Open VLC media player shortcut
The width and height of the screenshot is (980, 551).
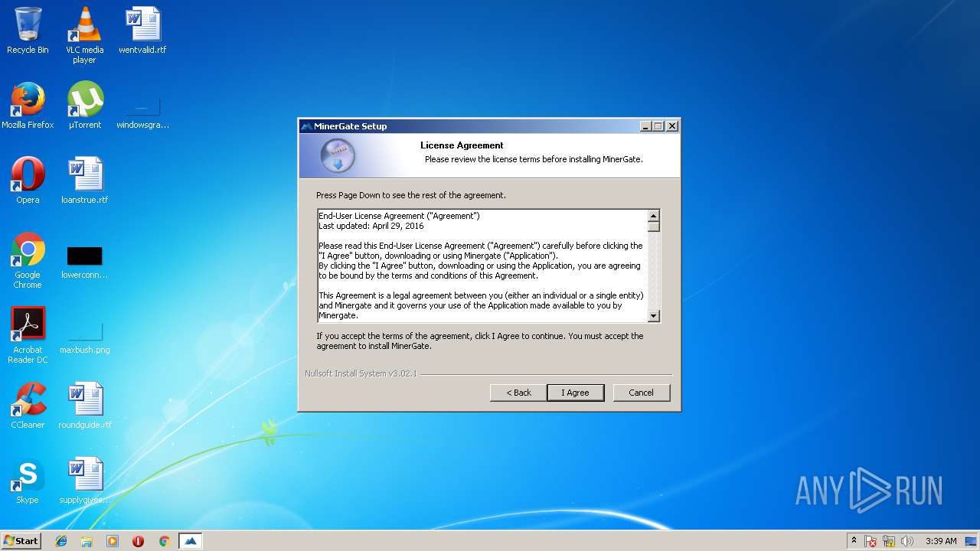pyautogui.click(x=84, y=35)
